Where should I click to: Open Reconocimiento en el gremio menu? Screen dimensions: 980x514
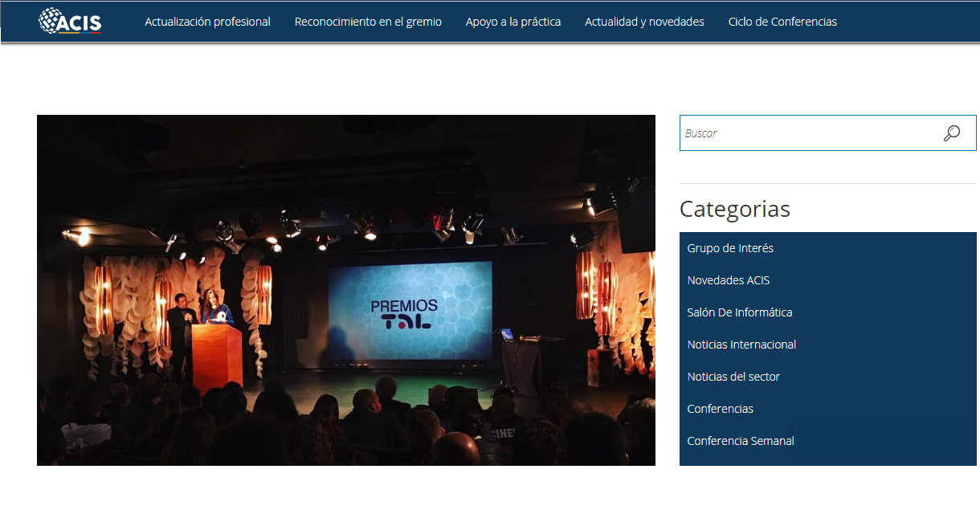(368, 22)
